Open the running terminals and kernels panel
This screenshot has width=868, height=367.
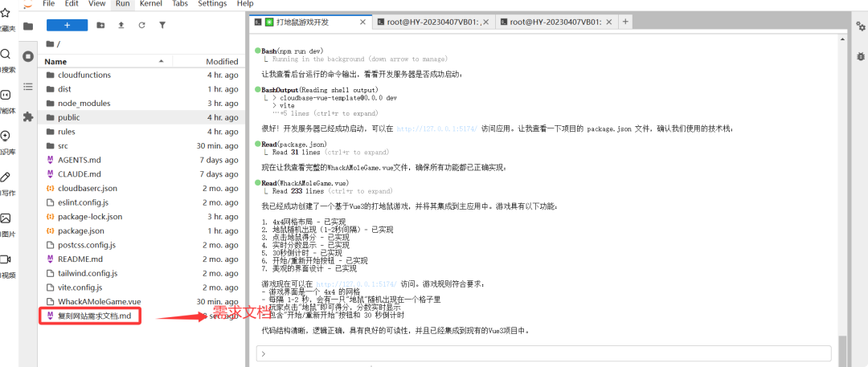coord(28,56)
